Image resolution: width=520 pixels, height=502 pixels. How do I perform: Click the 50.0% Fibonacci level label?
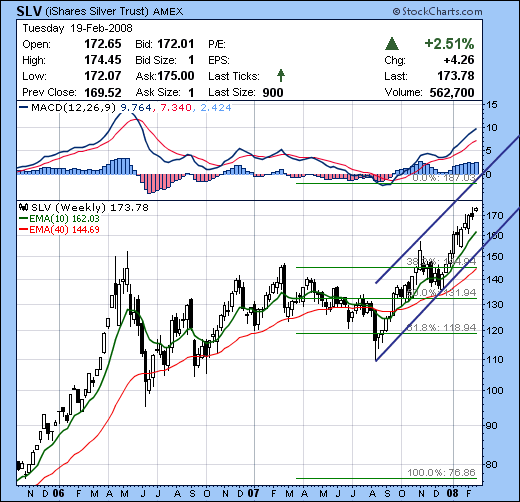point(441,293)
